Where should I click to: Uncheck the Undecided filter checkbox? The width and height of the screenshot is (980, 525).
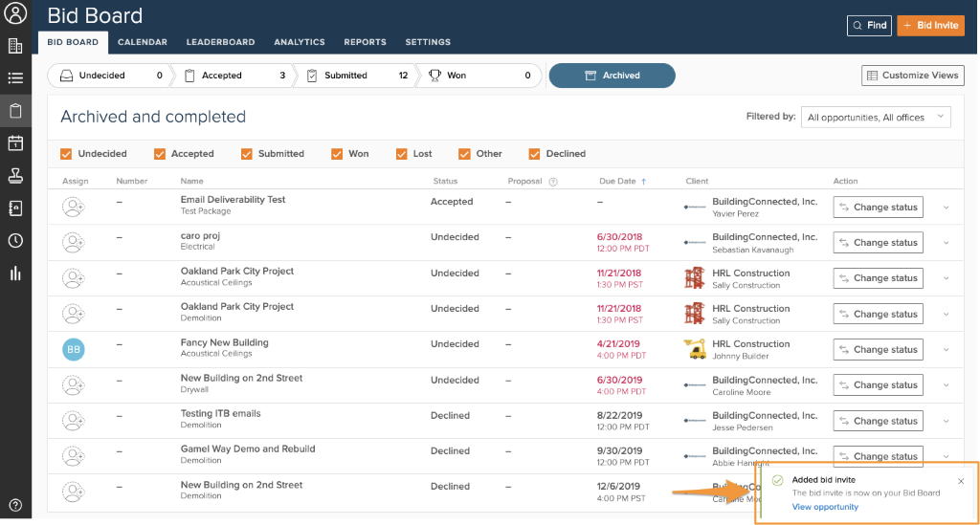pos(66,154)
